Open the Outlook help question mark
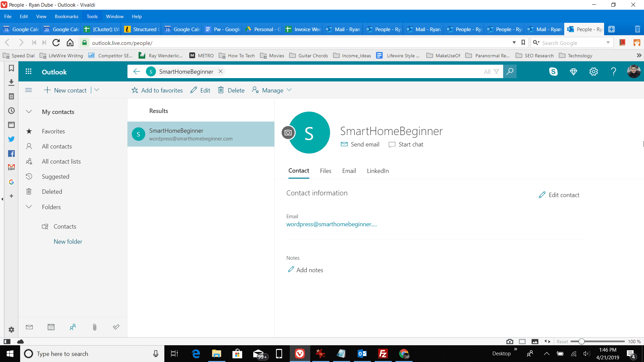644x362 pixels. [x=613, y=71]
